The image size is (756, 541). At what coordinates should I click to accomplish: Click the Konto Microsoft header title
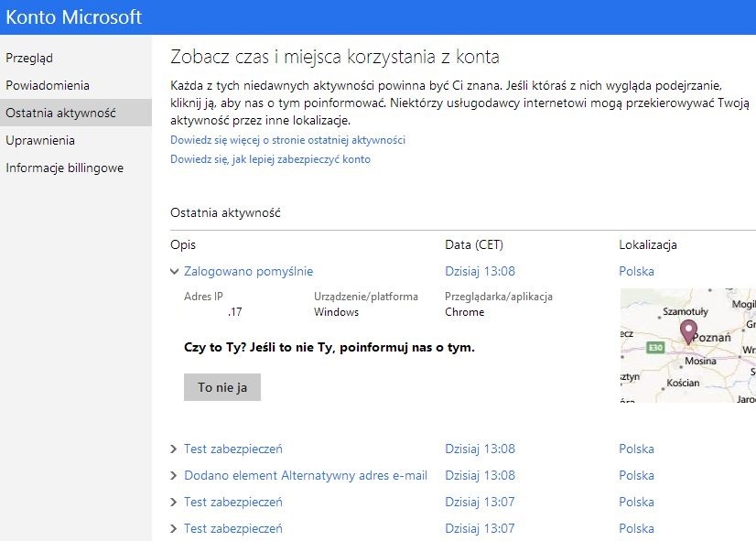[73, 17]
